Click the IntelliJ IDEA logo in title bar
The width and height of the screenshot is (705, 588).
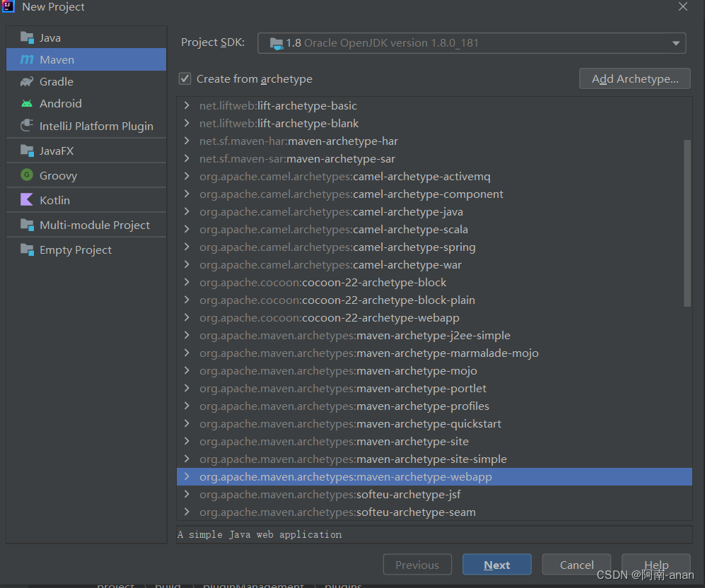pos(8,6)
